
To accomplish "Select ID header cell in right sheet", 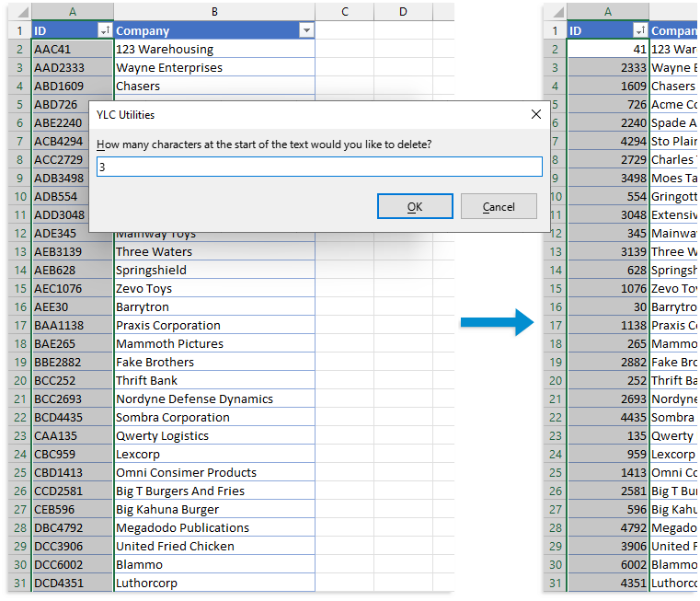I will (x=608, y=30).
